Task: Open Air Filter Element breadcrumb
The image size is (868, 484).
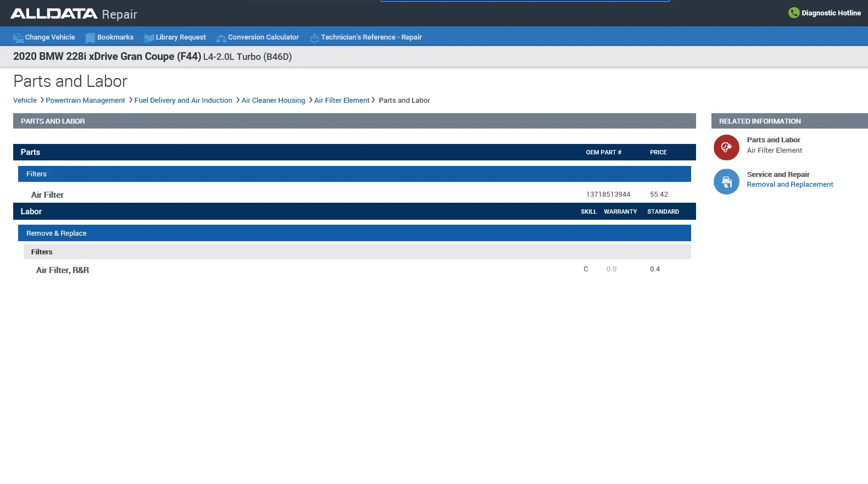Action: pos(342,101)
